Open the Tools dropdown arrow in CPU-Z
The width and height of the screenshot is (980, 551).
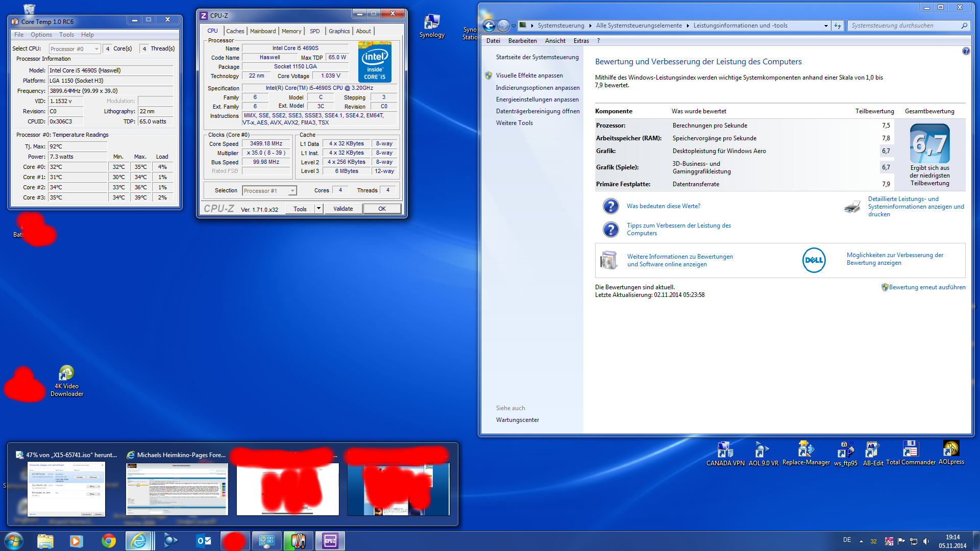tap(318, 209)
